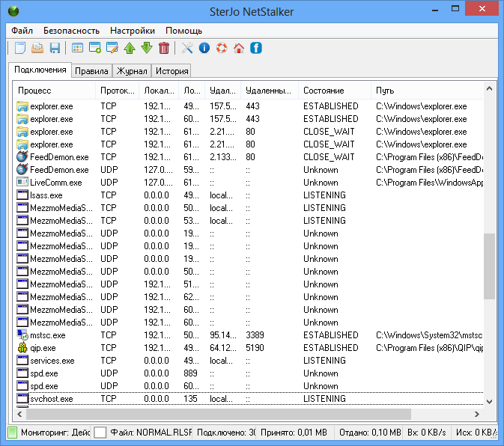Open help via the lifebuoy icon
The width and height of the screenshot is (504, 446).
click(222, 48)
